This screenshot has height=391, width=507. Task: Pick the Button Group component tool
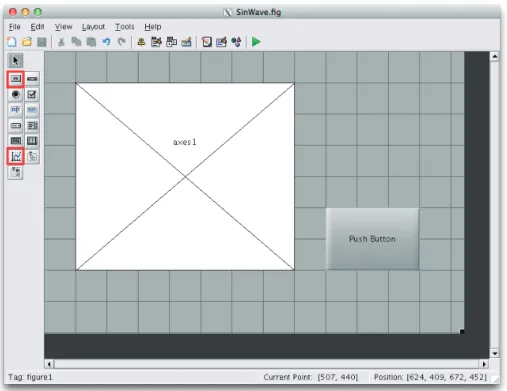pos(15,172)
